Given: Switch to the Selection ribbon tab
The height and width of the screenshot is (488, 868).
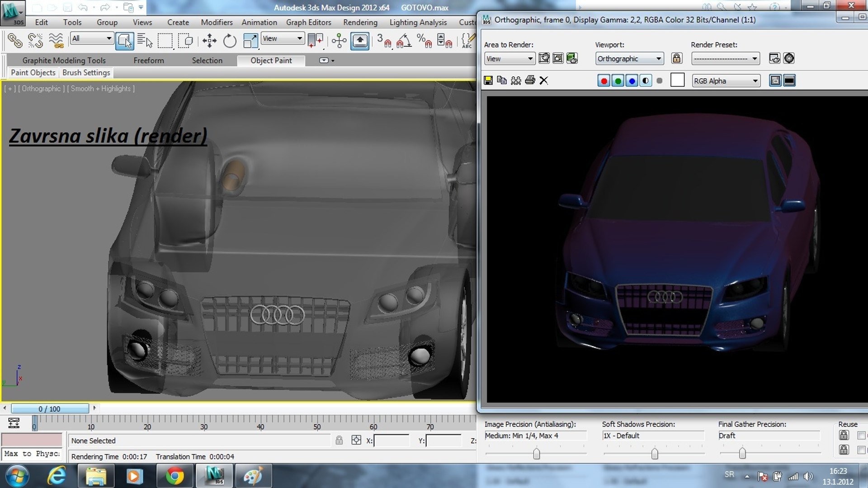Looking at the screenshot, I should 207,60.
